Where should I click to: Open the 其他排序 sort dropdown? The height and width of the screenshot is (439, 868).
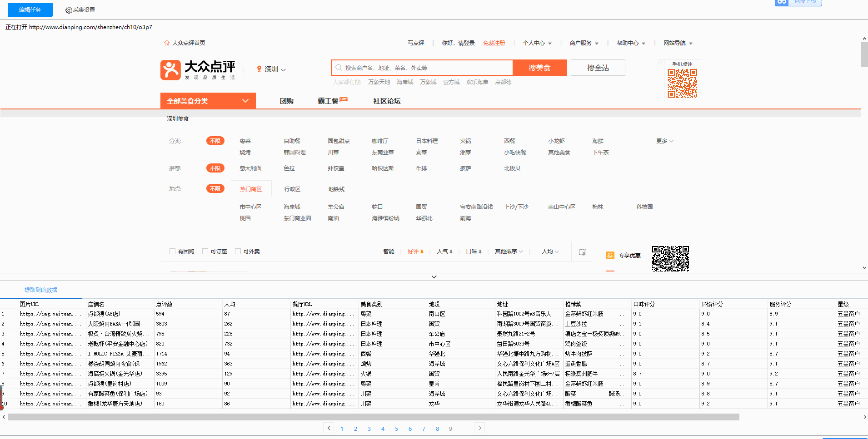[509, 252]
